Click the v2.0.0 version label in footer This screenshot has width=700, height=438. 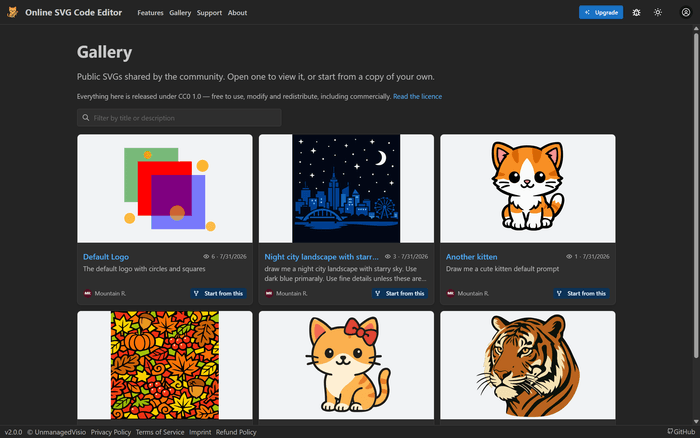click(x=13, y=432)
